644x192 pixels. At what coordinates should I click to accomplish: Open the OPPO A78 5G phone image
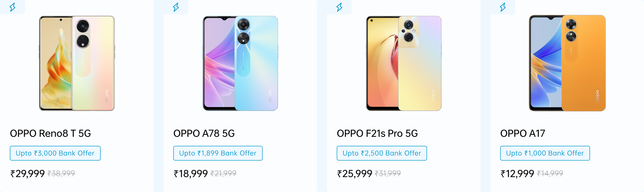coord(240,63)
